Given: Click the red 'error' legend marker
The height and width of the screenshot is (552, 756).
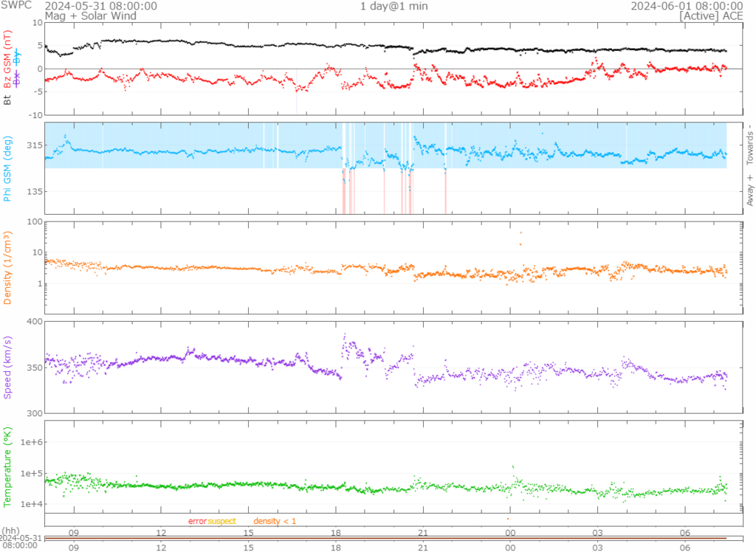Looking at the screenshot, I should point(197,522).
